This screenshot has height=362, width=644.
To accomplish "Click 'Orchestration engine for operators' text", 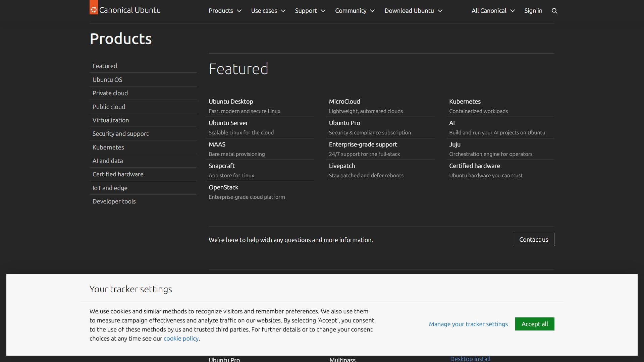I will (x=491, y=154).
